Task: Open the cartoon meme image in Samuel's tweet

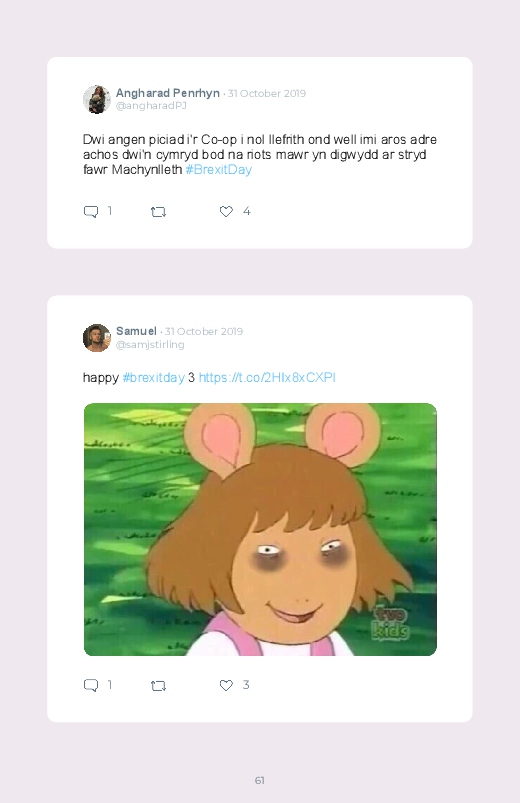Action: (x=260, y=530)
